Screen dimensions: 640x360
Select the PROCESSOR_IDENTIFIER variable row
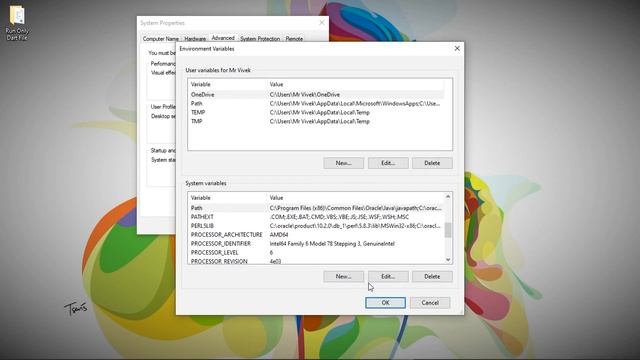point(316,244)
